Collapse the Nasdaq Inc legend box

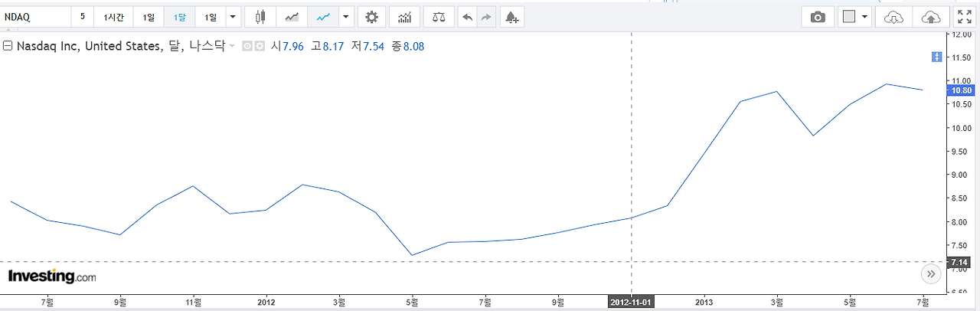[8, 46]
